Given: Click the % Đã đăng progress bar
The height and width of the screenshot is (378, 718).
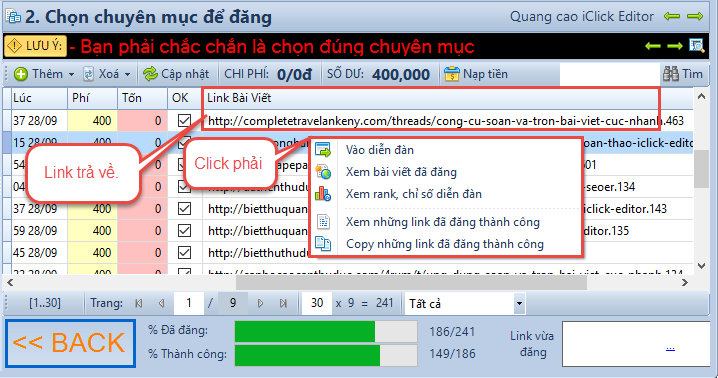Looking at the screenshot, I should (326, 332).
